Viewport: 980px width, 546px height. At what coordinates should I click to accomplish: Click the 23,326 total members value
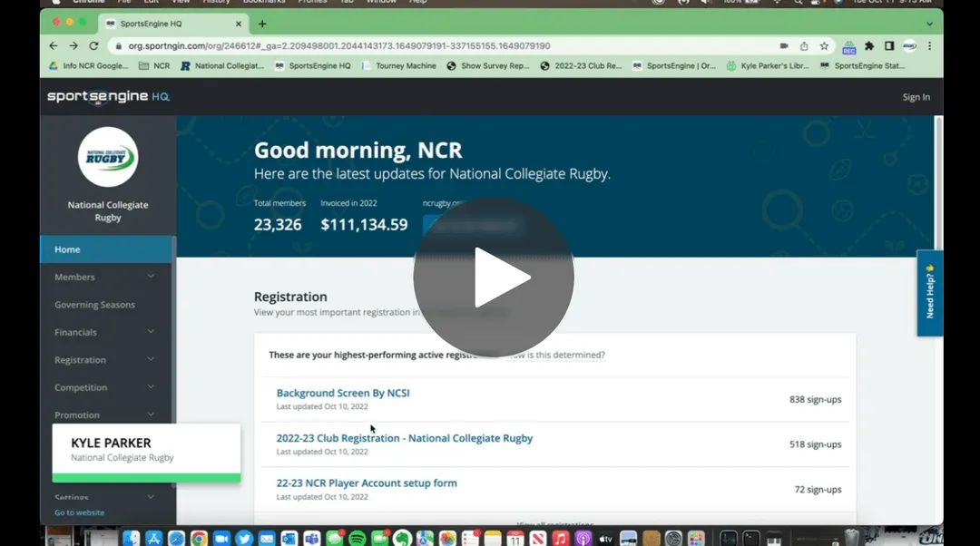(x=278, y=225)
